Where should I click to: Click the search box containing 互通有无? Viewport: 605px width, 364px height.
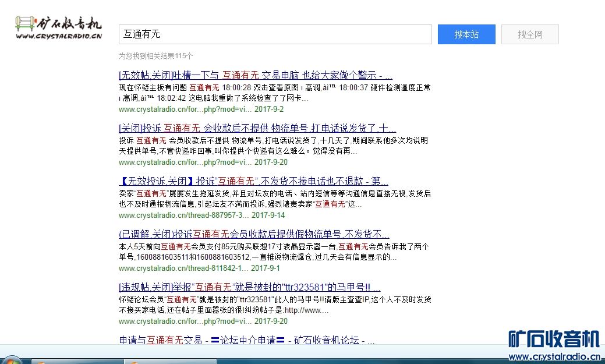[275, 34]
